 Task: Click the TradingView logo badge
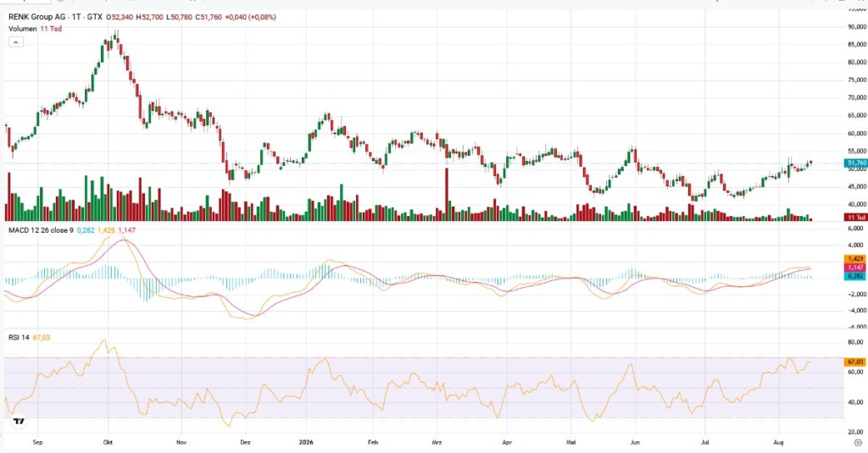click(x=19, y=422)
